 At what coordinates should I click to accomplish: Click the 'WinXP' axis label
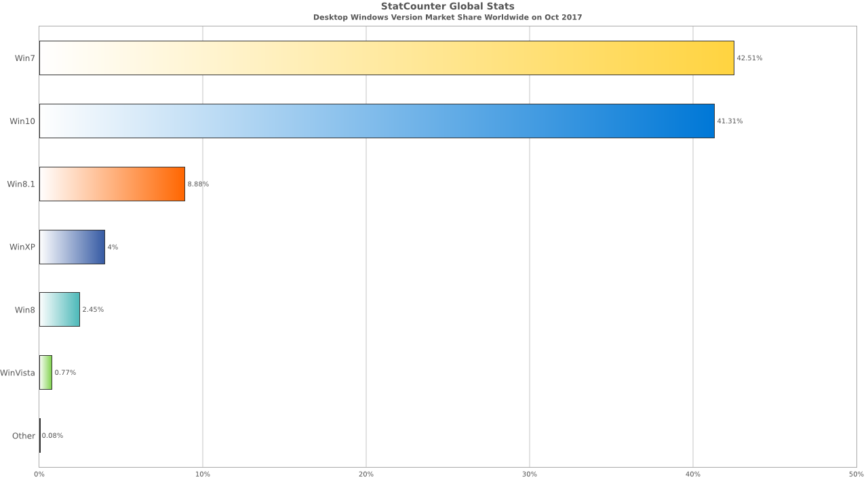22,247
